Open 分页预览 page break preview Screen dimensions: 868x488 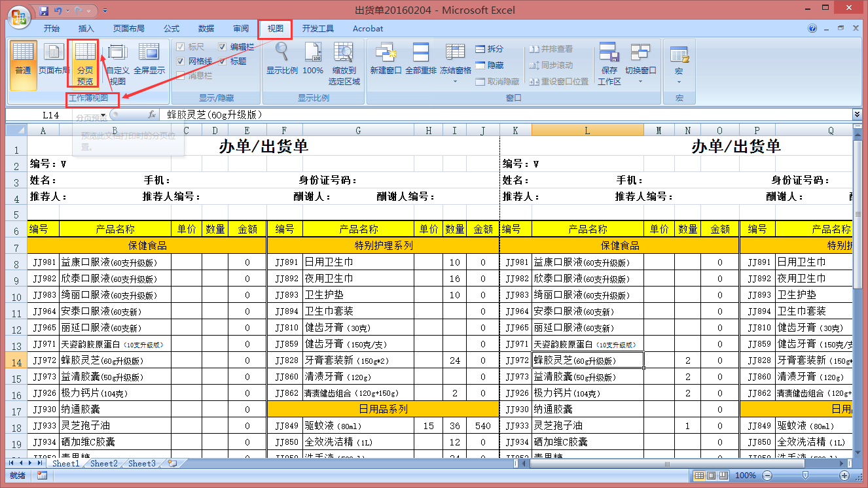(x=85, y=63)
